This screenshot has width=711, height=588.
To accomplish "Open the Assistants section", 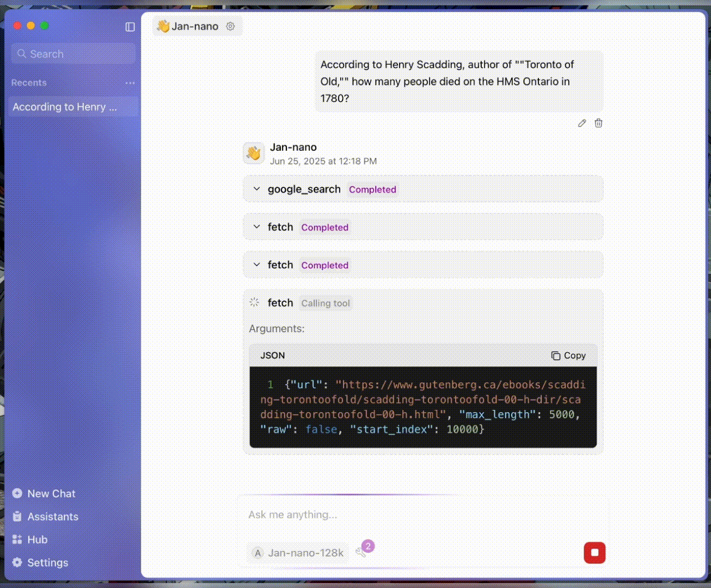I will [52, 516].
